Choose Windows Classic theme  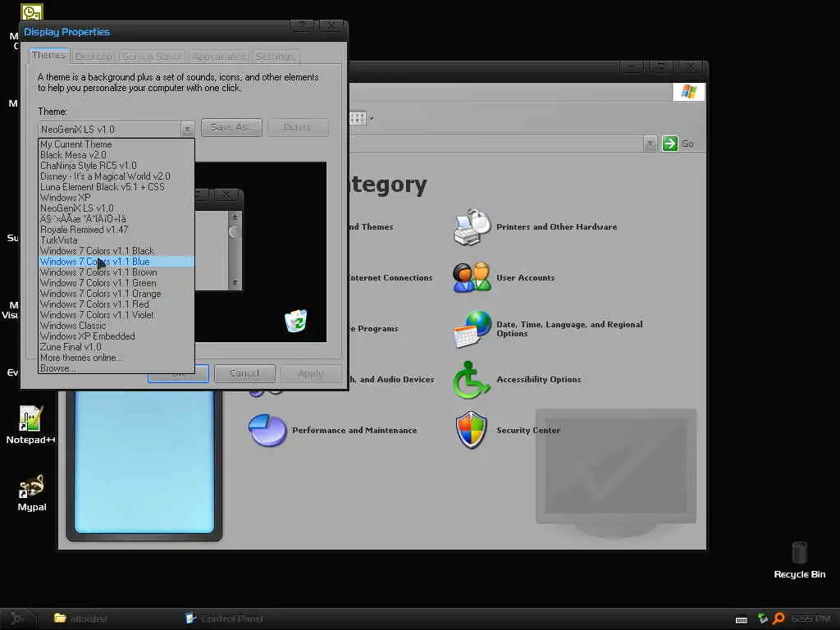[x=116, y=326]
